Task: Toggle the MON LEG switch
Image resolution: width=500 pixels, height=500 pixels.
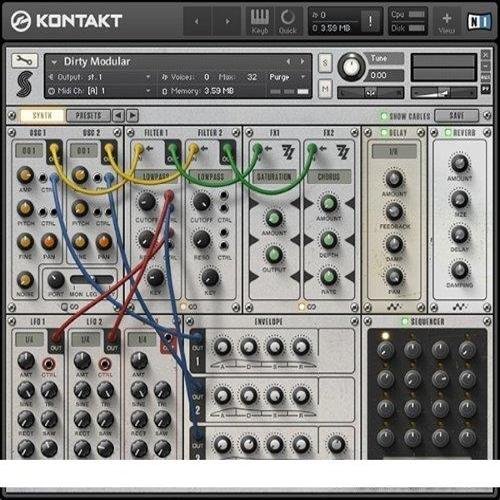Action: point(92,279)
